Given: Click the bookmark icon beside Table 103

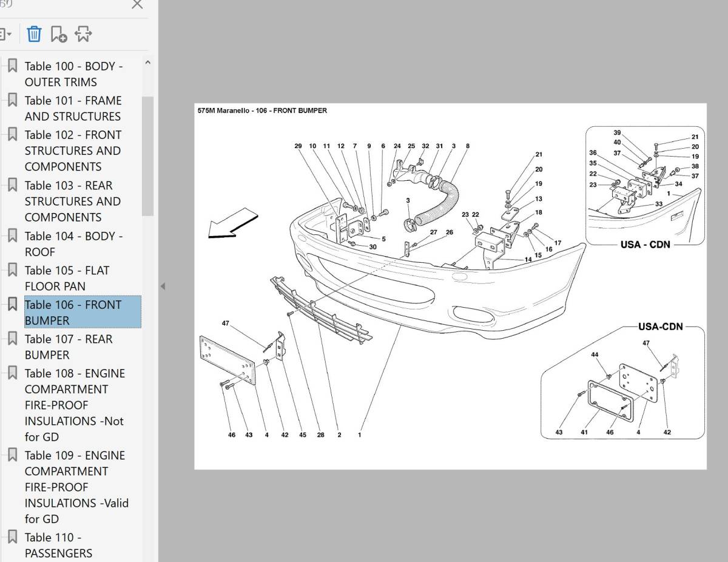Looking at the screenshot, I should 12,185.
